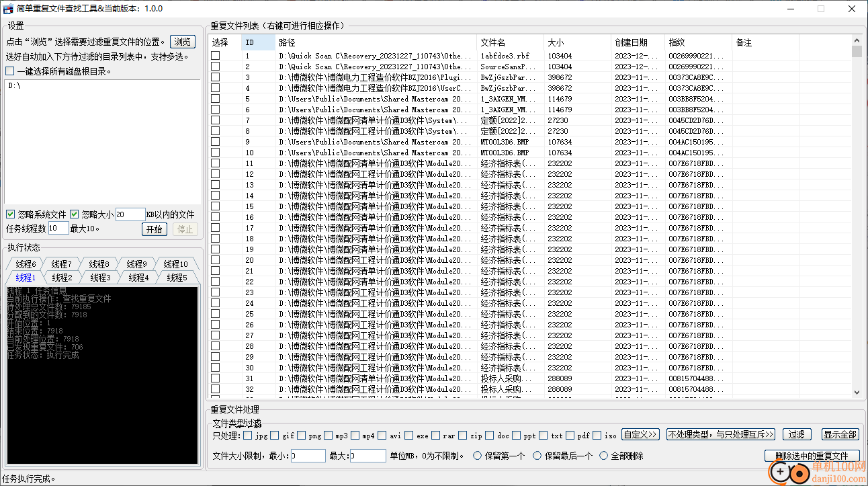Enable the exe file type filter
868x486 pixels.
408,435
